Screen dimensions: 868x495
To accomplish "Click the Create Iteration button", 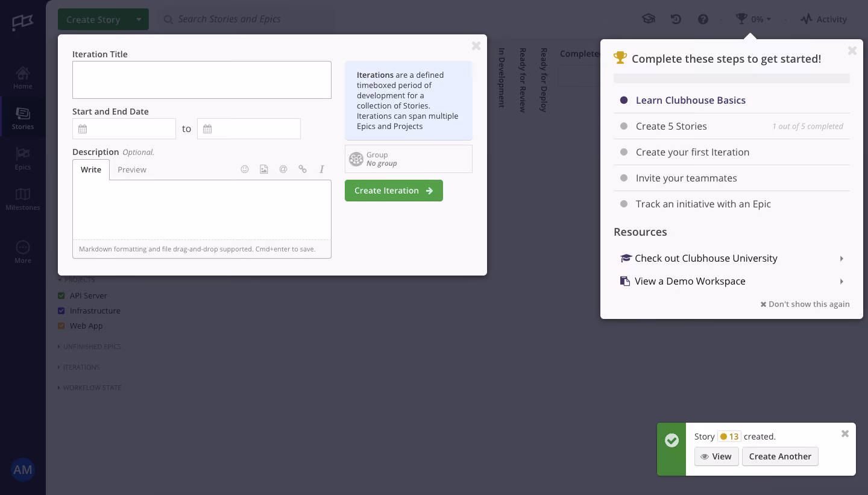I will [394, 191].
